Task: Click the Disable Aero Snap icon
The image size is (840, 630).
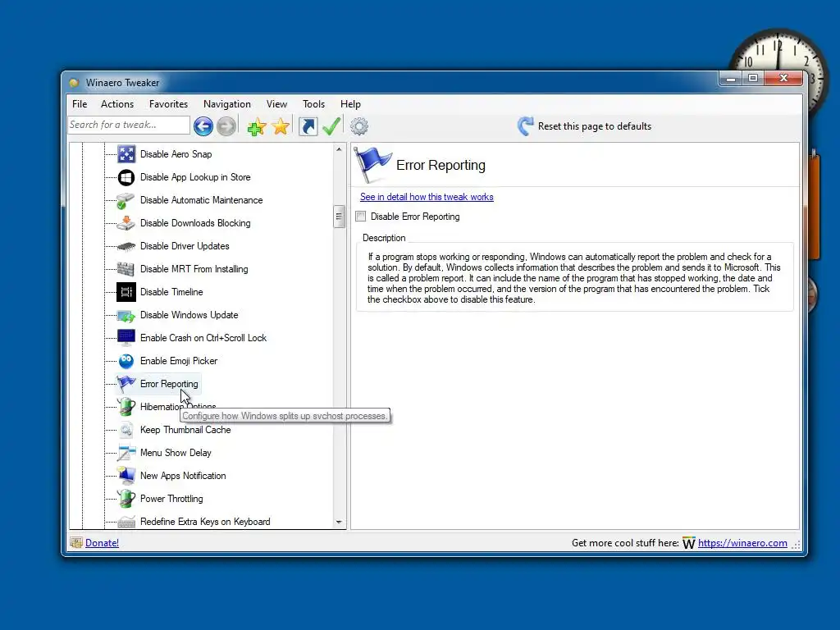Action: click(x=126, y=153)
